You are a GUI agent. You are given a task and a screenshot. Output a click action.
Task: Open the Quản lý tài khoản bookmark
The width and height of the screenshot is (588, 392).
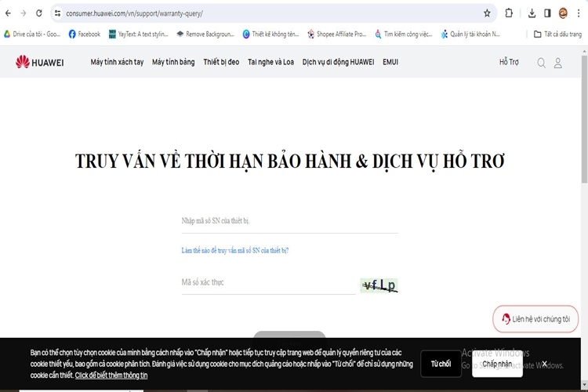(x=470, y=34)
